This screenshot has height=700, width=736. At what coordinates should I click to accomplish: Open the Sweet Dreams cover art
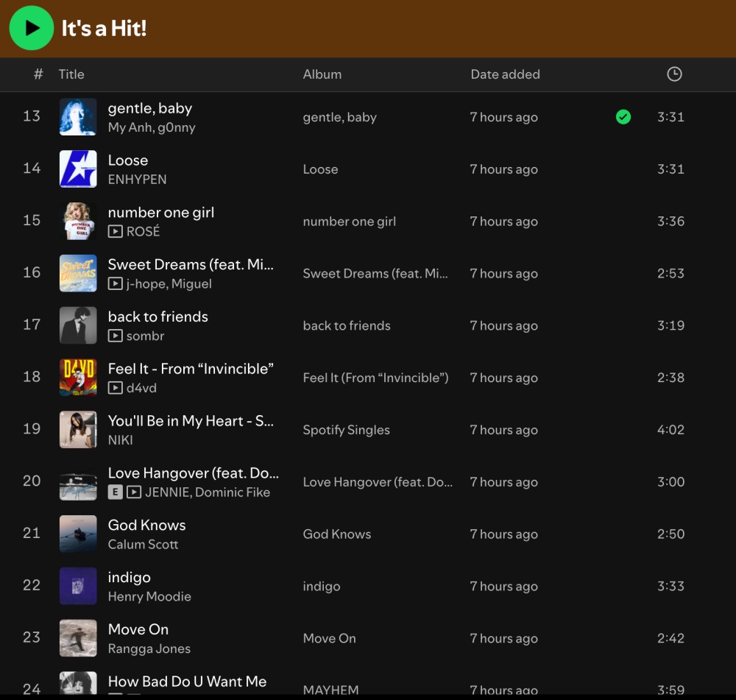click(x=78, y=273)
